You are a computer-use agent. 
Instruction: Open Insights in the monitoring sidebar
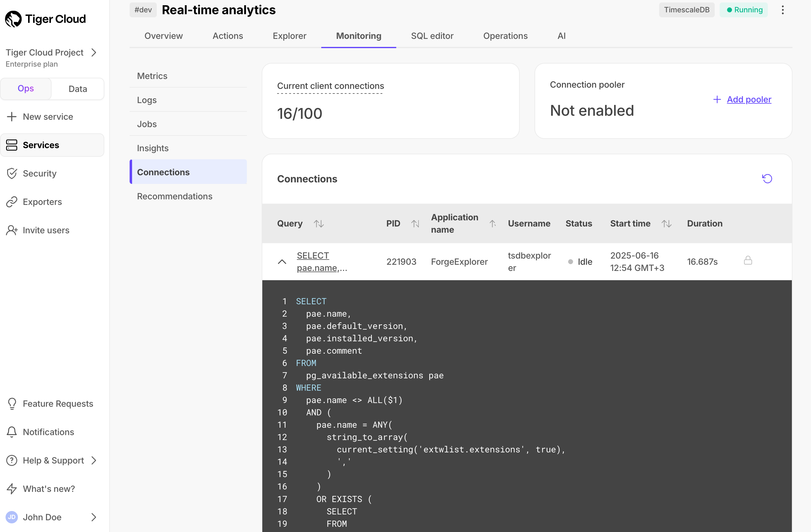pos(188,148)
